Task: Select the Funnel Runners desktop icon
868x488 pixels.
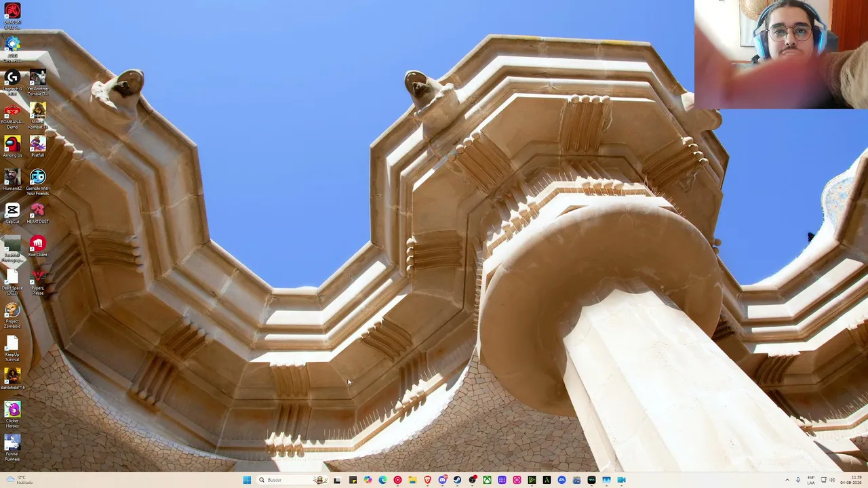Action: [x=12, y=448]
